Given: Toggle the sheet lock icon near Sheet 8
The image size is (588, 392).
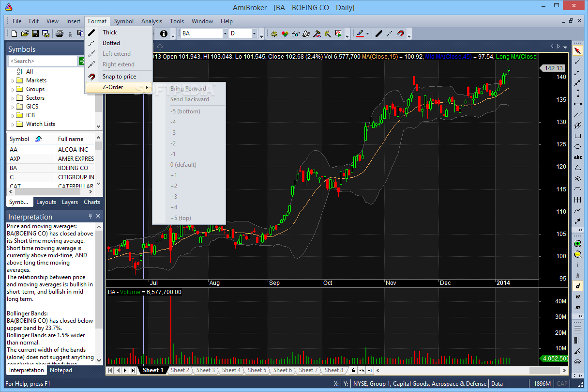Looking at the screenshot, I should pyautogui.click(x=354, y=371).
